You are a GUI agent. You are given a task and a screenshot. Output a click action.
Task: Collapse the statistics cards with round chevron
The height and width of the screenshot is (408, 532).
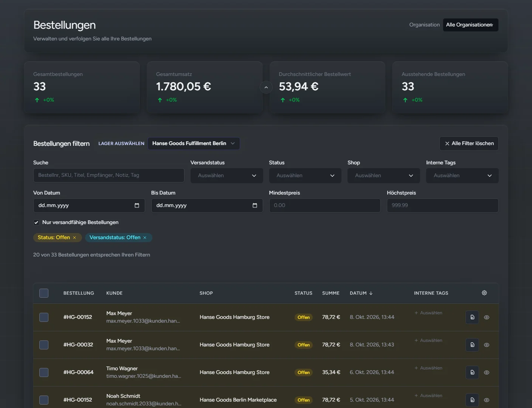click(266, 87)
